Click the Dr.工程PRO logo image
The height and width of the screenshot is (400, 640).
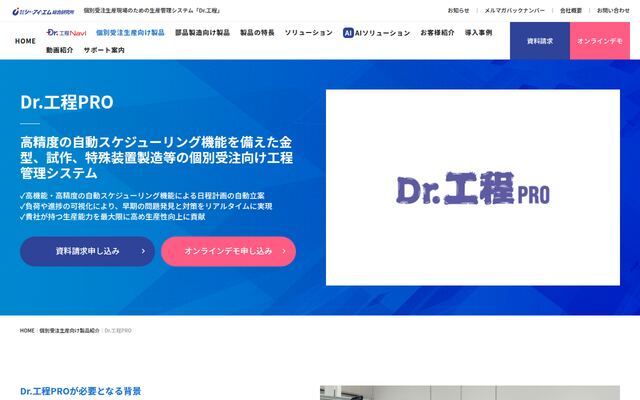(x=473, y=188)
